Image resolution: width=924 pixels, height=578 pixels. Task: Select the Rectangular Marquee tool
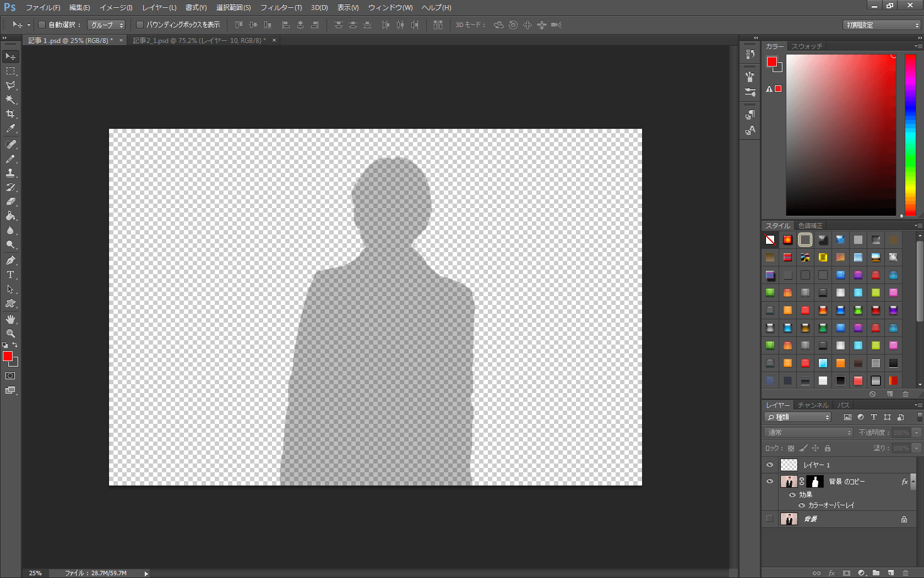click(x=10, y=71)
